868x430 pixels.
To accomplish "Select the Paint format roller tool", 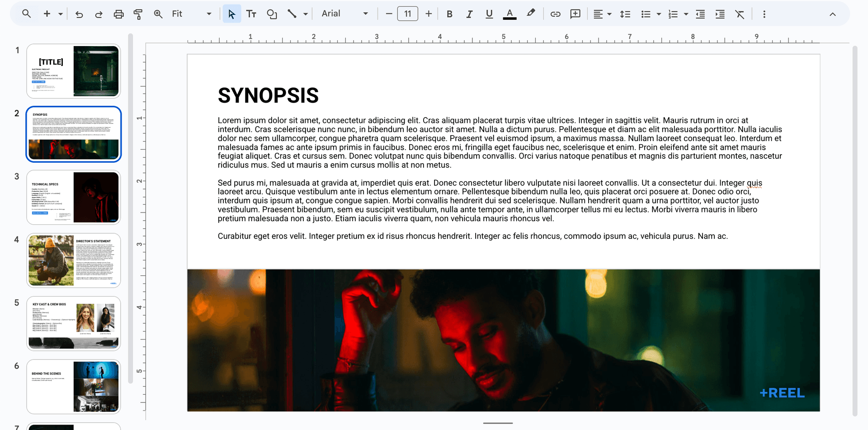I will (x=138, y=14).
